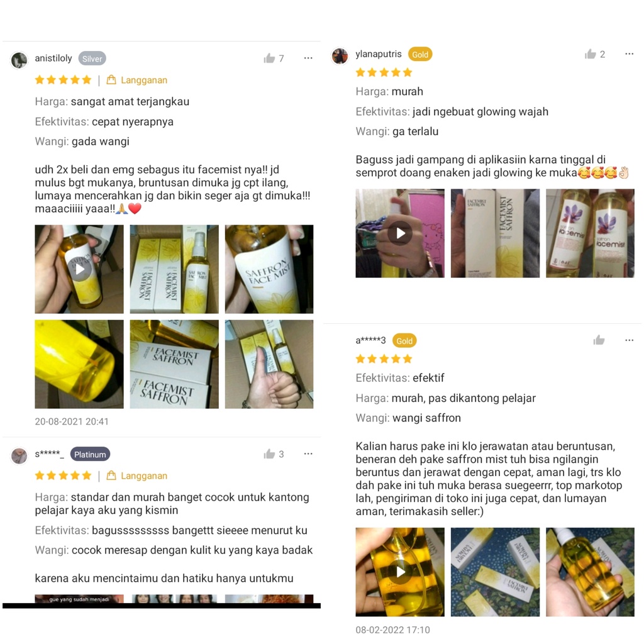Open anistiloly's profile avatar
Image resolution: width=644 pixels, height=644 pixels.
click(19, 60)
